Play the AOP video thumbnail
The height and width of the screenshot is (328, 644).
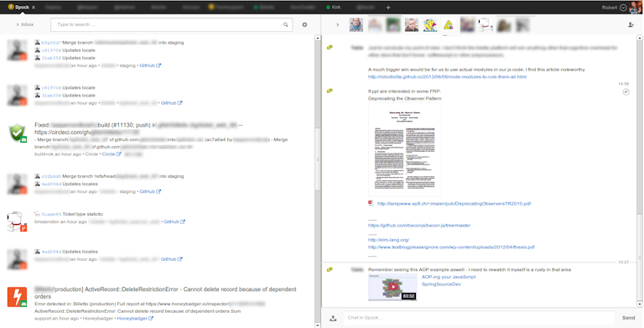point(392,287)
